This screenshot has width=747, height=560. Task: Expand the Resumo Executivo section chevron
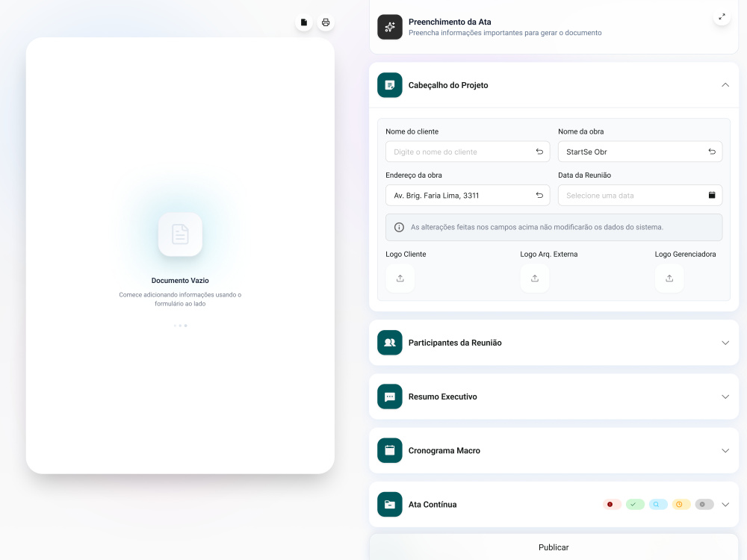(725, 396)
